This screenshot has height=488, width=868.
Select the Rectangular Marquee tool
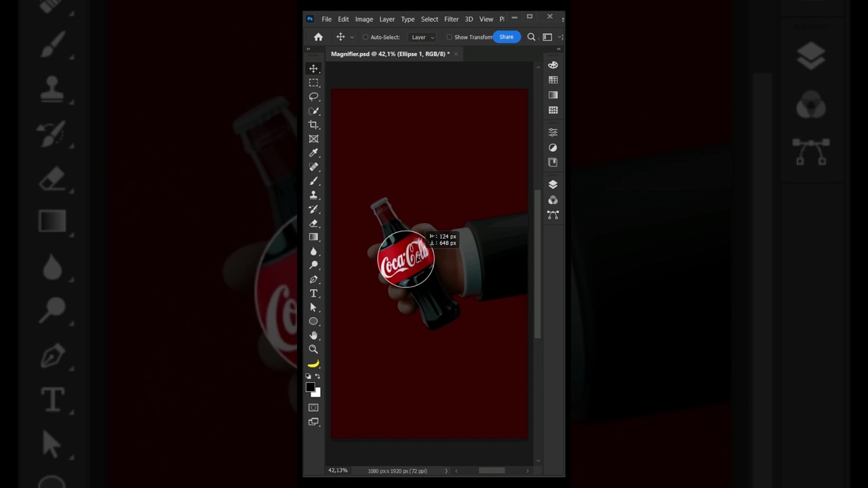[x=313, y=83]
